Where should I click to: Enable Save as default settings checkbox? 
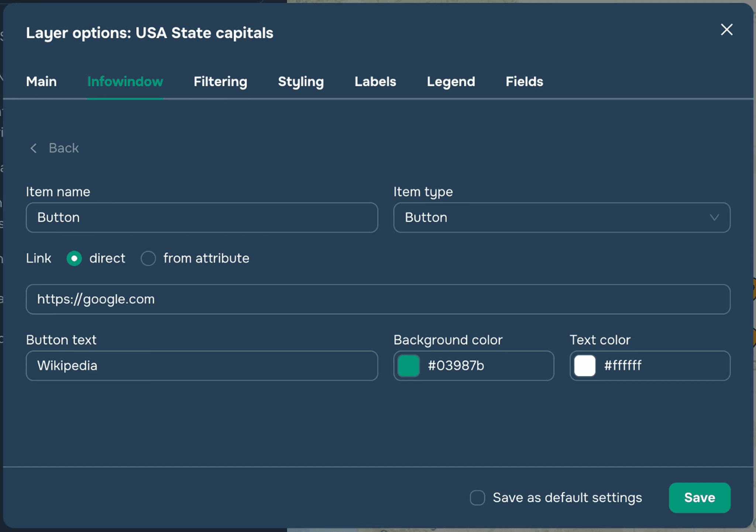click(x=477, y=498)
